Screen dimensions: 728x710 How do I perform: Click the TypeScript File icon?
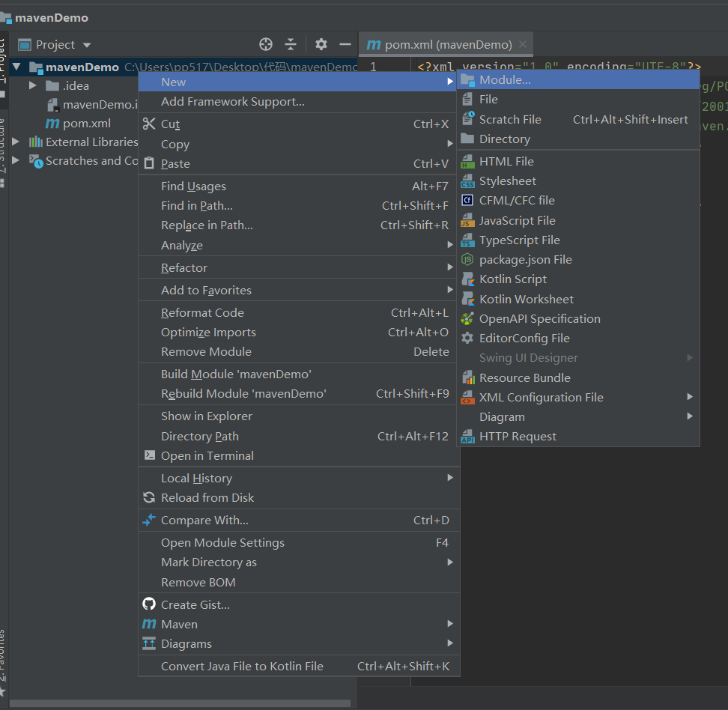click(x=467, y=240)
